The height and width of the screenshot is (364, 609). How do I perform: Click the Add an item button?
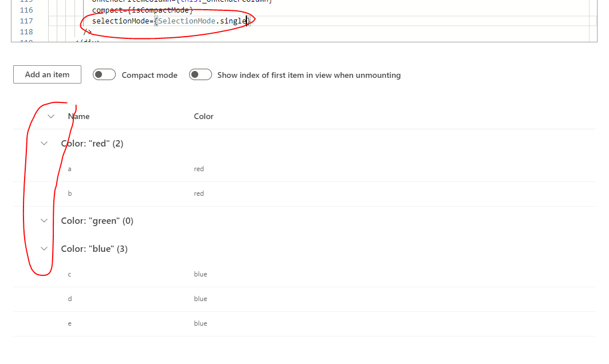[x=47, y=74]
